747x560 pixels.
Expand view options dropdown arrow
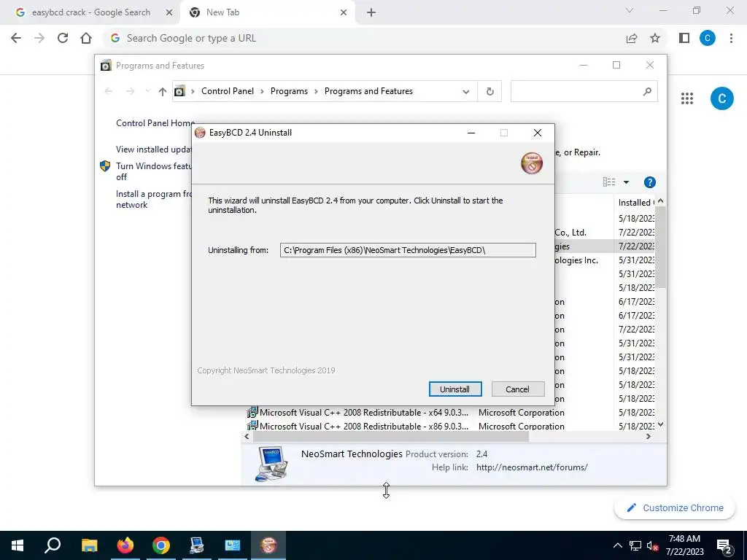[x=626, y=182]
